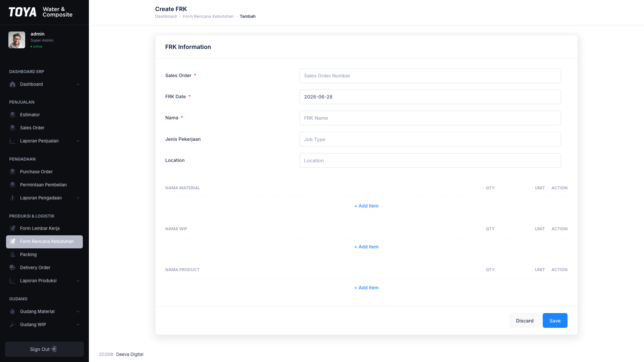Image resolution: width=644 pixels, height=362 pixels.
Task: Click the NAMA WIP column header
Action: [x=176, y=229]
